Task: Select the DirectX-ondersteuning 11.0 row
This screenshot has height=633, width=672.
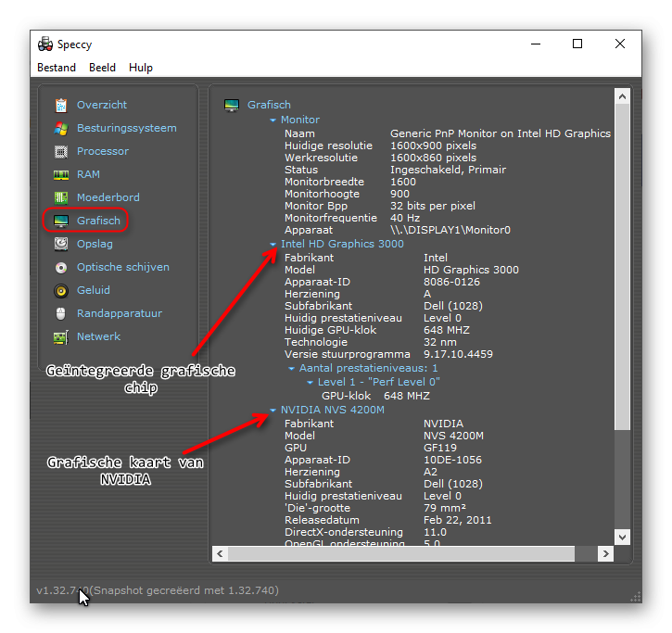Action: [365, 532]
